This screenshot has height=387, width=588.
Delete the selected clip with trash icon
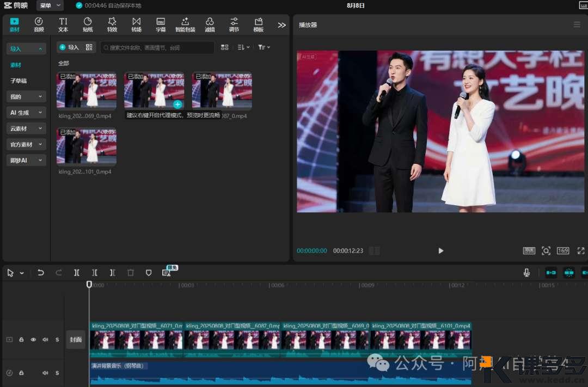tap(131, 273)
